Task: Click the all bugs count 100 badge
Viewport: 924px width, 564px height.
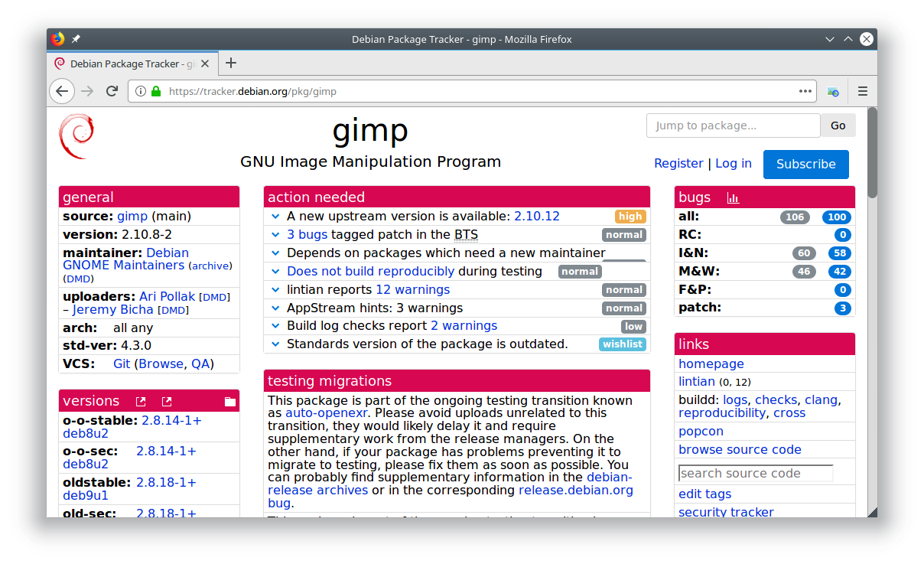Action: 837,217
